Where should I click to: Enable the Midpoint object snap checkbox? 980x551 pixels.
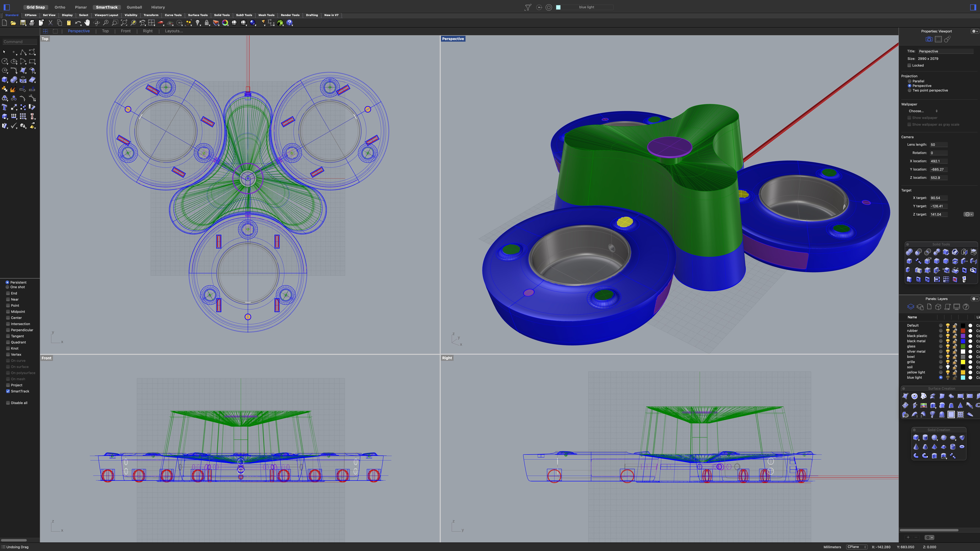pos(8,312)
